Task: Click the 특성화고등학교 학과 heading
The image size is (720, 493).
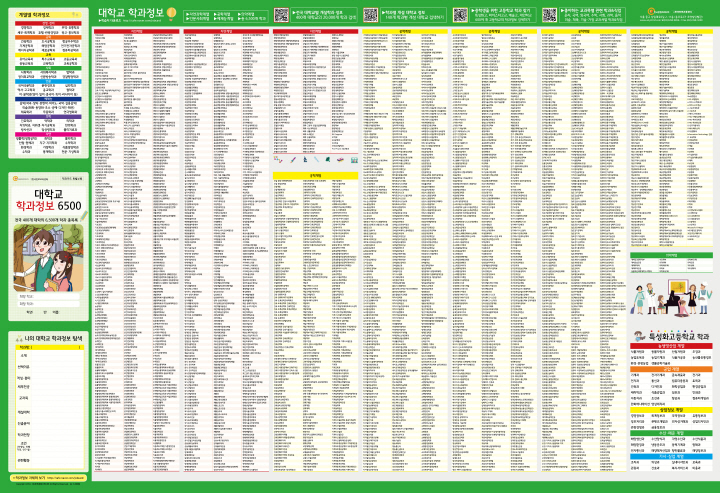Action: [679, 336]
